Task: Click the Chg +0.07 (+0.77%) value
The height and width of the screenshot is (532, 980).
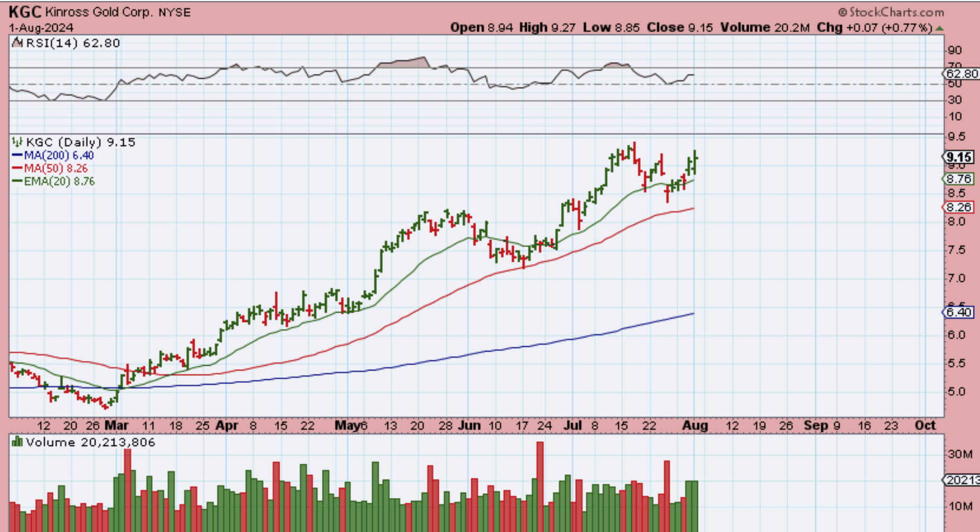Action: pos(875,27)
